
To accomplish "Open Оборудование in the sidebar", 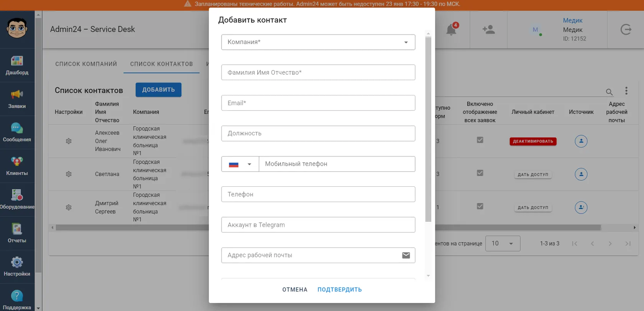I will 17,199.
